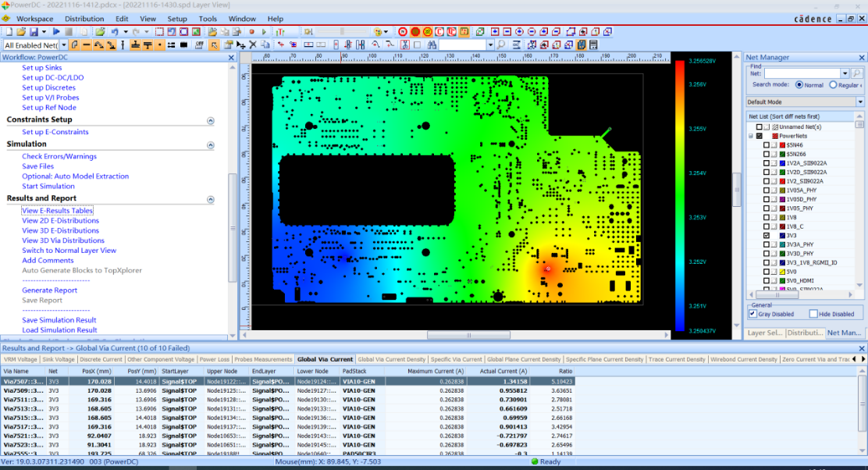Click the New file icon
The width and height of the screenshot is (868, 470).
pyautogui.click(x=9, y=31)
